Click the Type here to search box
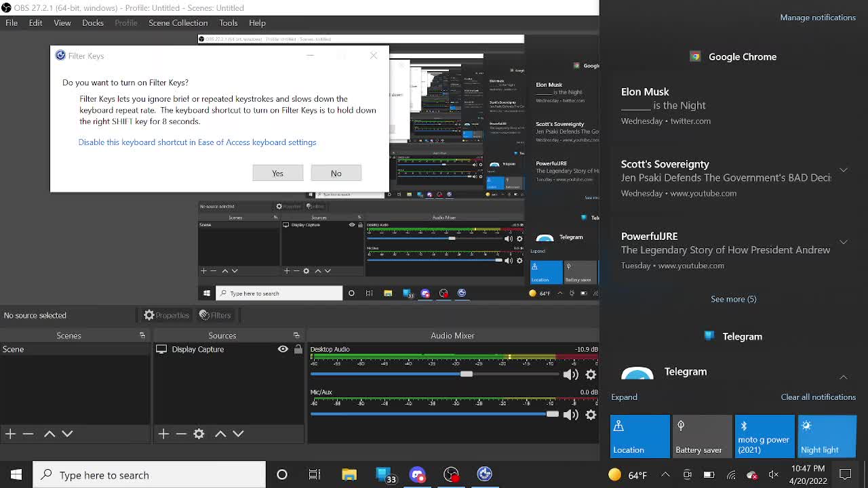 click(149, 474)
